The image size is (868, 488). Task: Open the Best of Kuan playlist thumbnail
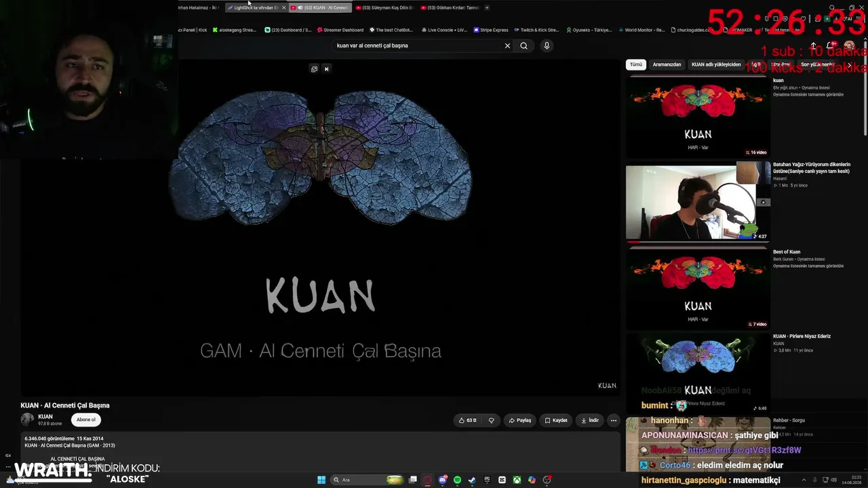(x=698, y=287)
